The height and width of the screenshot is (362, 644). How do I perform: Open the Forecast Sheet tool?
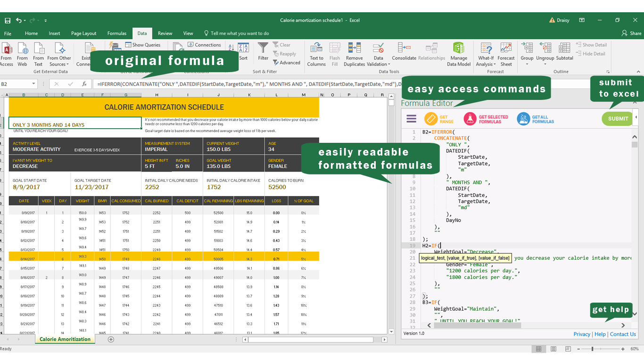pos(506,52)
